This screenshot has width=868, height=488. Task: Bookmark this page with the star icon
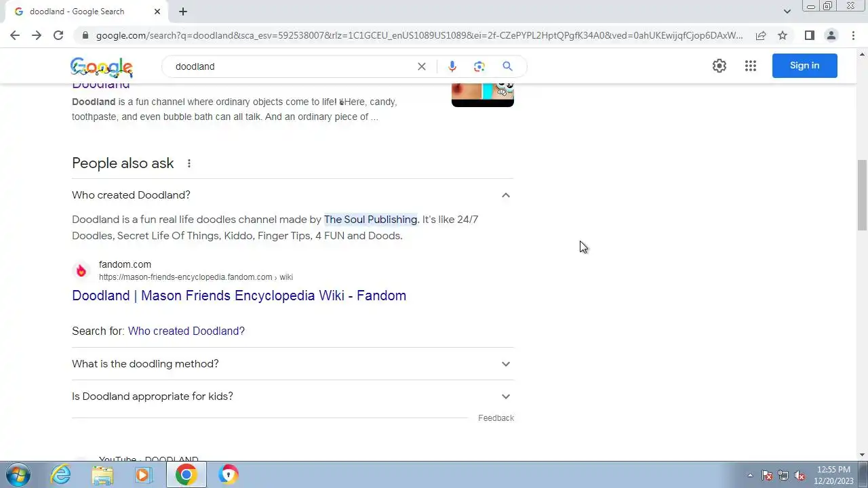(x=783, y=35)
